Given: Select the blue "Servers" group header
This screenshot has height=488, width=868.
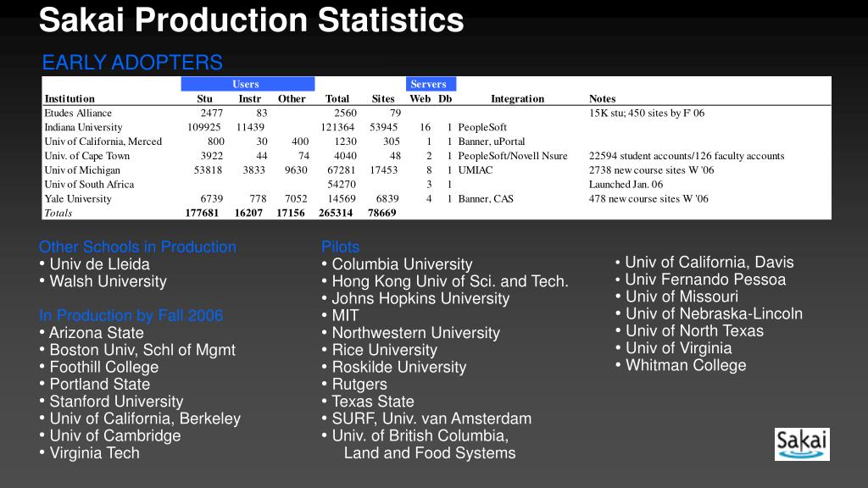Looking at the screenshot, I should [x=431, y=84].
